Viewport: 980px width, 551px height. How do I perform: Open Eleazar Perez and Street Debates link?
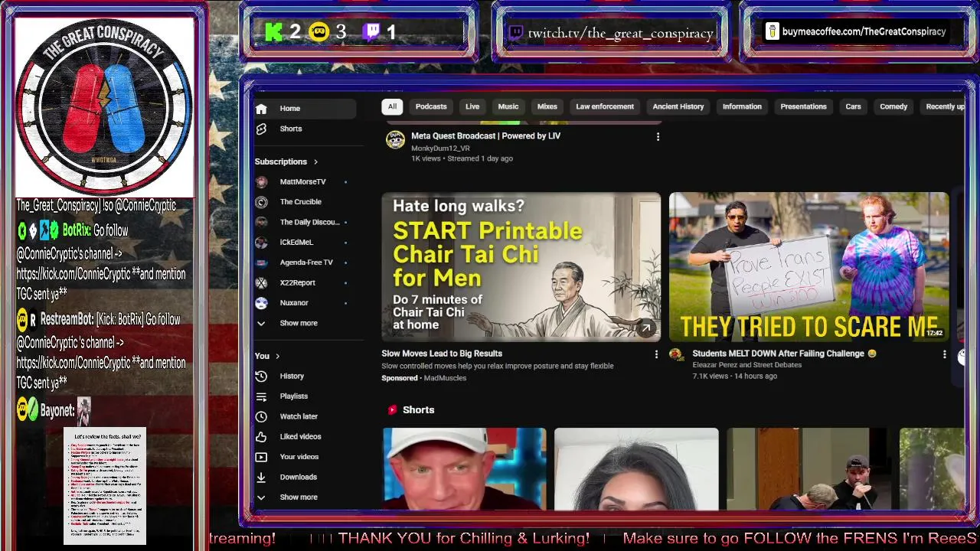click(747, 365)
